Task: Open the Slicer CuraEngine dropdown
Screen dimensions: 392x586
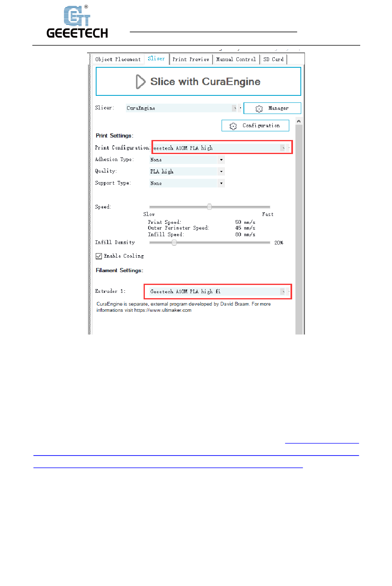Action: coord(182,108)
